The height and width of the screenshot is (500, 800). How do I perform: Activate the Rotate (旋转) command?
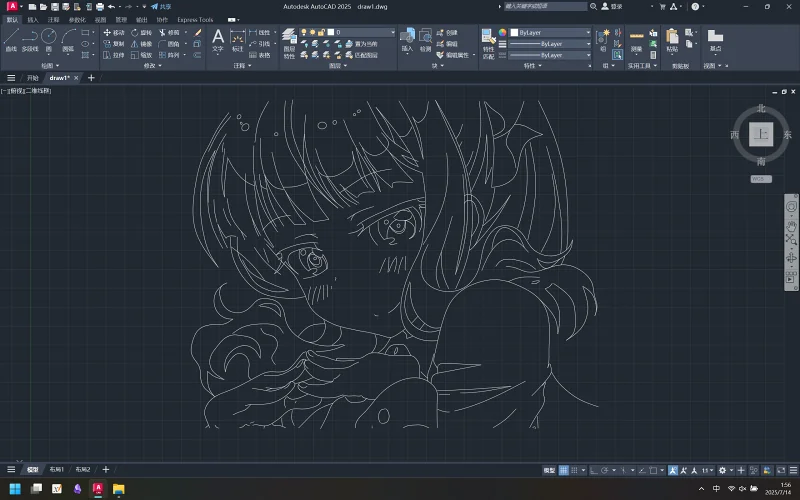(142, 32)
